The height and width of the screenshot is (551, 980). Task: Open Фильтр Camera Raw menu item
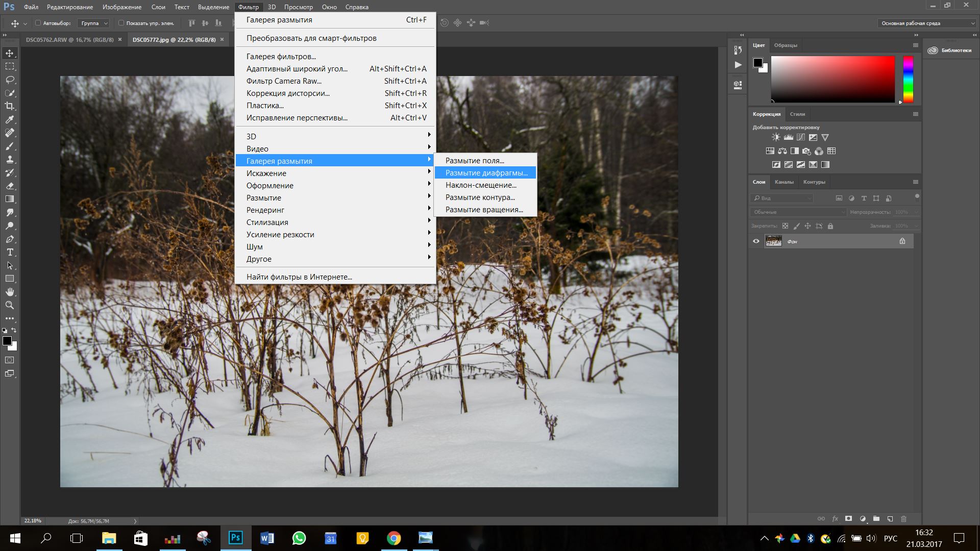pyautogui.click(x=335, y=81)
